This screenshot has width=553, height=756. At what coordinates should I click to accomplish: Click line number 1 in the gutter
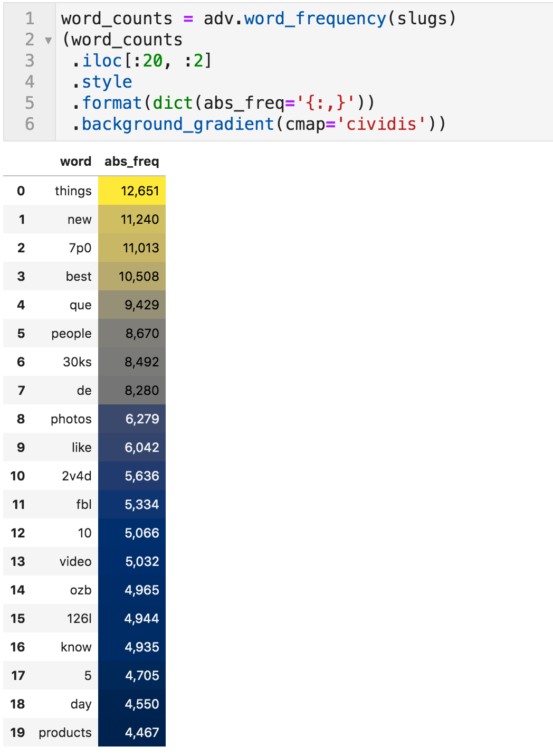coord(30,18)
